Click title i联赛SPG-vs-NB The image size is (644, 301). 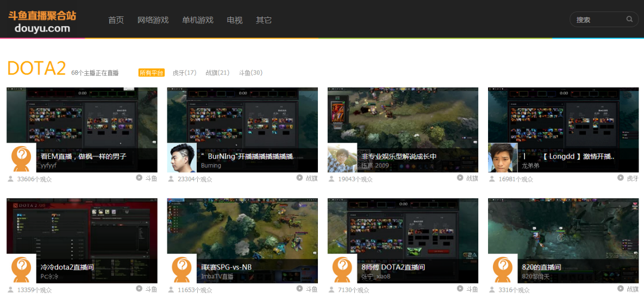point(226,267)
